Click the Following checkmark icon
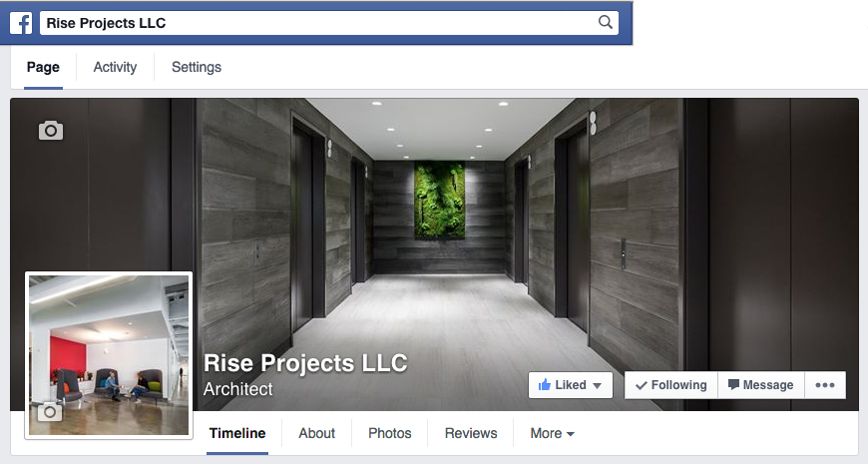The width and height of the screenshot is (868, 464). tap(642, 385)
